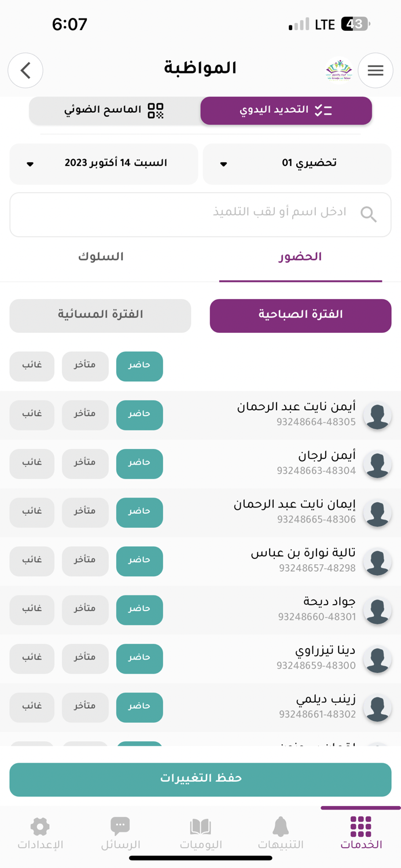Open الرسائل messages from bottom navigation
This screenshot has width=401, height=868.
click(x=120, y=833)
